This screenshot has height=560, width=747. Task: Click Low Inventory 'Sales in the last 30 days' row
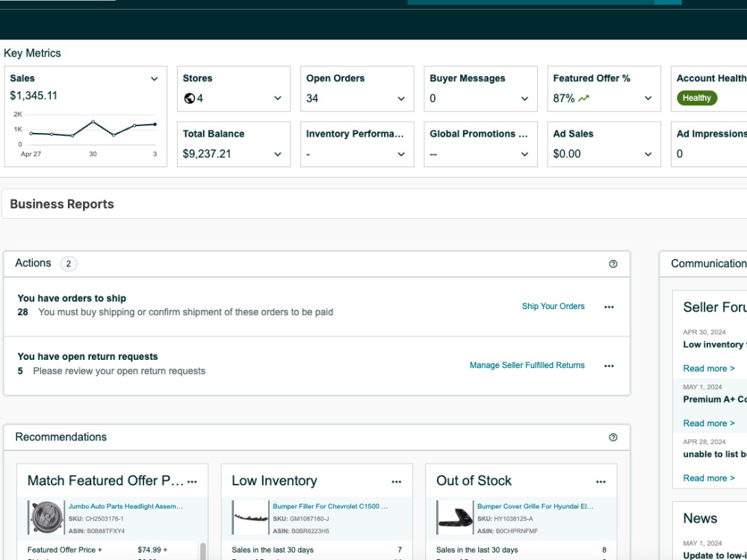[317, 550]
